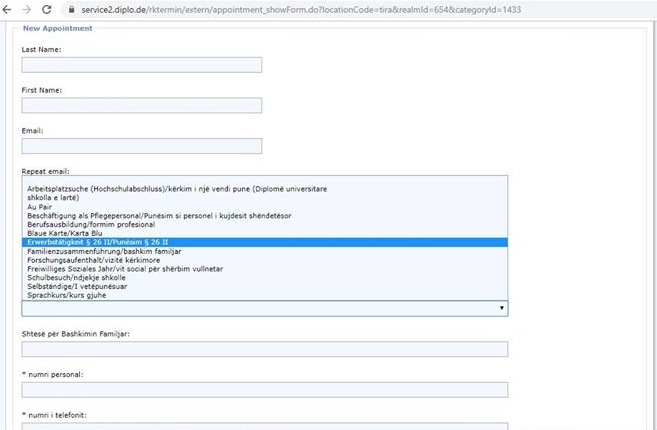Image resolution: width=657 pixels, height=430 pixels.
Task: Select highlighted Erwerbstätigkeit § 26 II option
Action: pos(265,242)
